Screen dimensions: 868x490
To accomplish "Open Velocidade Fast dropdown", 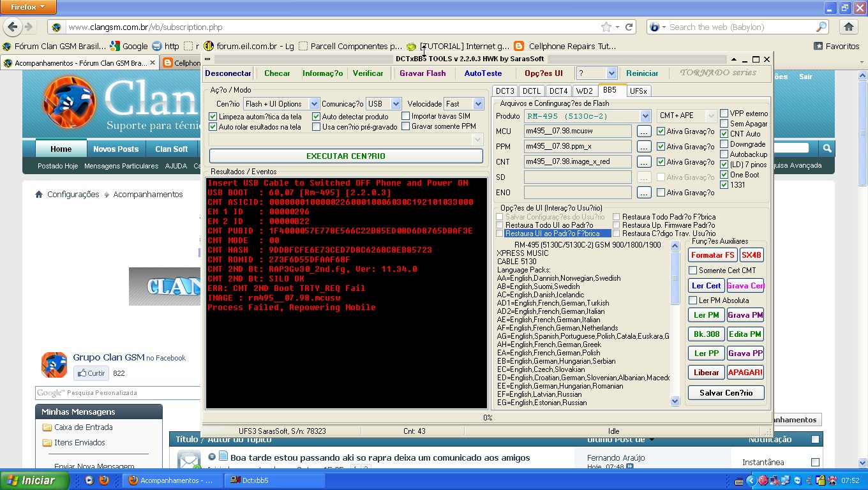I will [478, 103].
